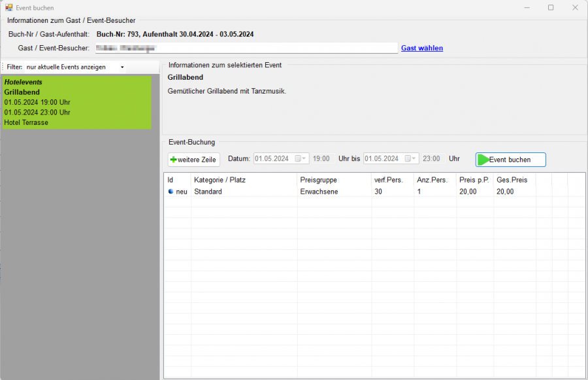Follow the 'Gast wählen' link
588x380 pixels.
coord(421,48)
